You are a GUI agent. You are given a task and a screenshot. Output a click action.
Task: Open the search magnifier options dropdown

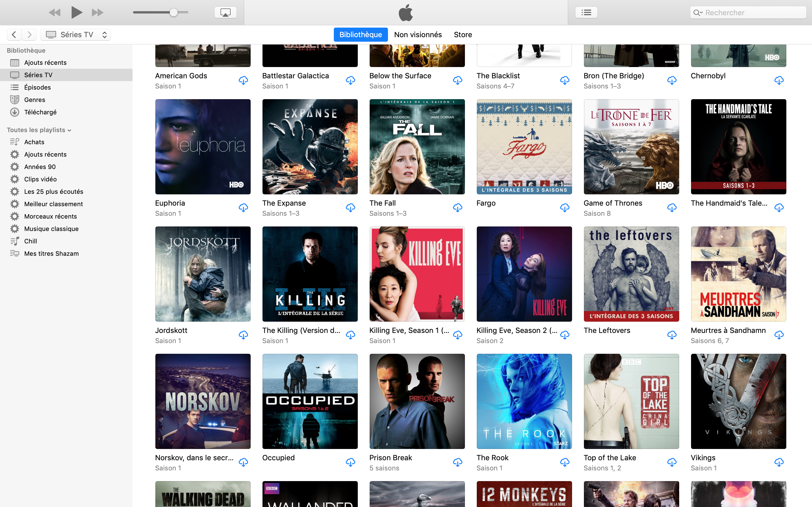pos(698,13)
